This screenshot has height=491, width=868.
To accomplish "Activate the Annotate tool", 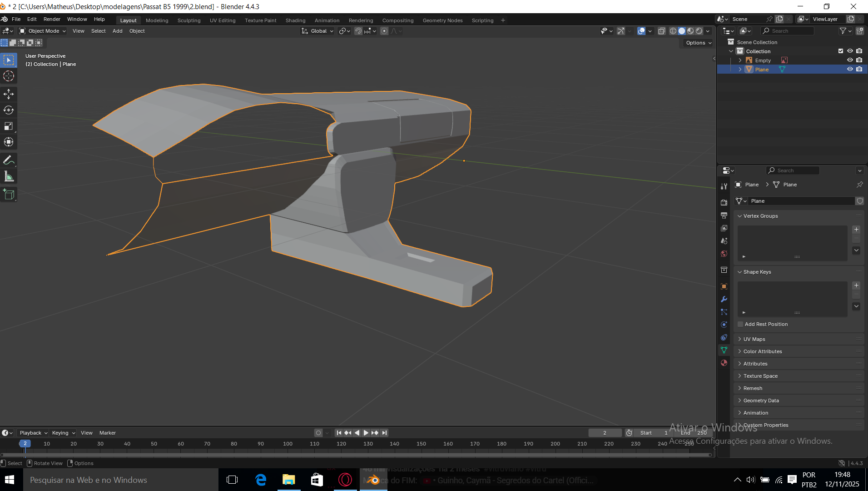I will coord(9,160).
